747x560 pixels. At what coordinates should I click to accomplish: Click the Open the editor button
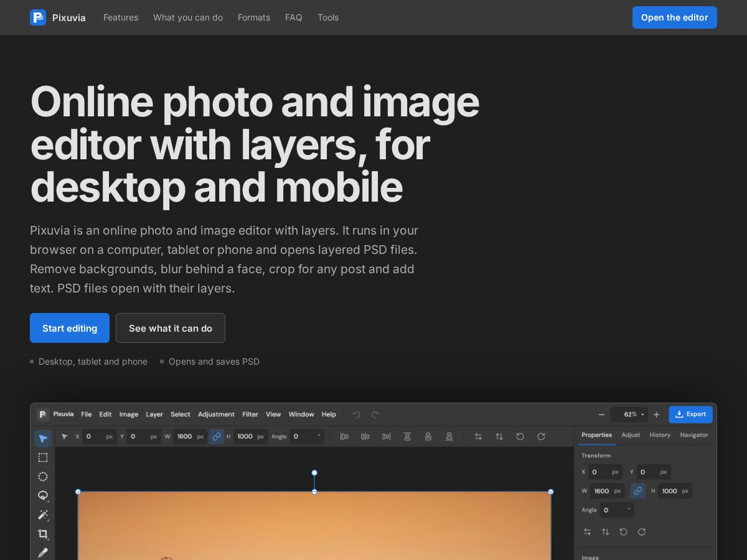(675, 17)
